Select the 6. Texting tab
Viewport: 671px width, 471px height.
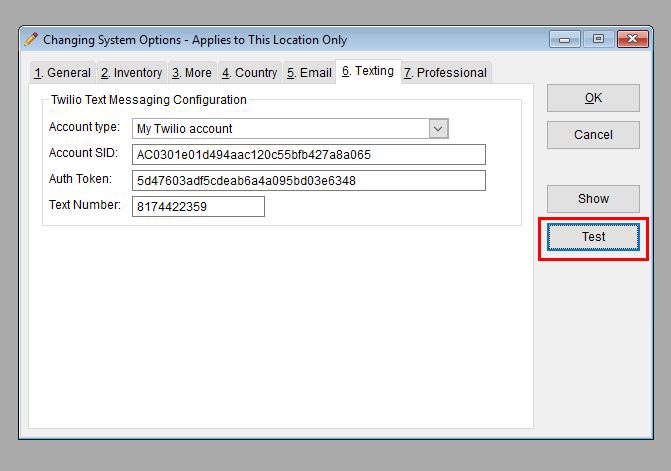pyautogui.click(x=368, y=71)
